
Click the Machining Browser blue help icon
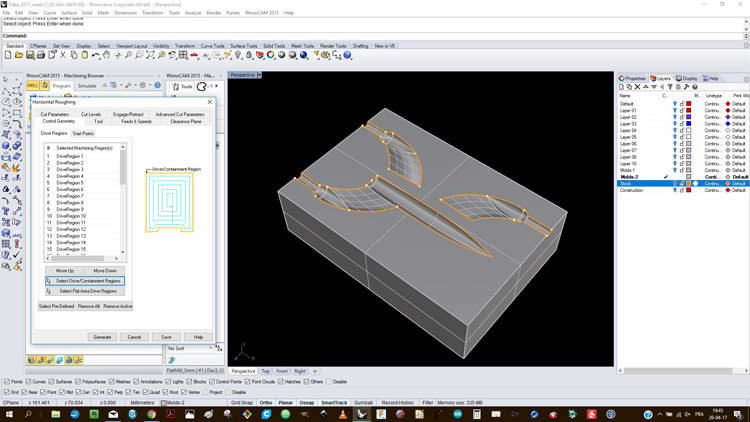[x=157, y=85]
